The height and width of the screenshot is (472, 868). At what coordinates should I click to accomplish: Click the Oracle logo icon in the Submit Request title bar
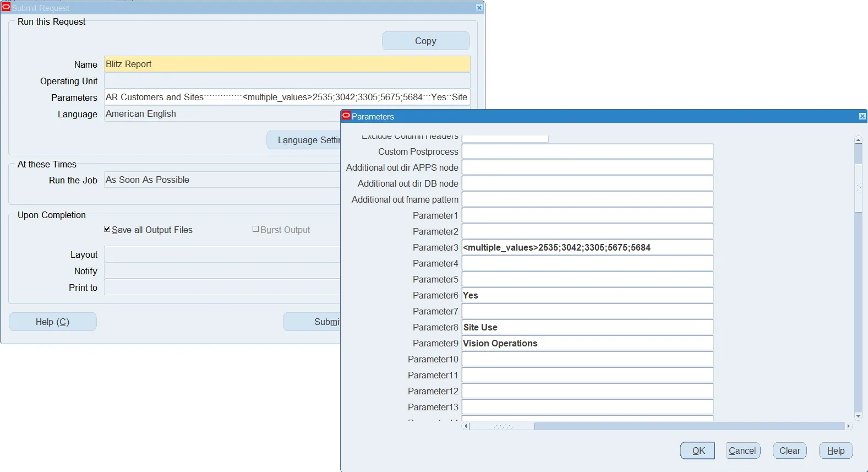(6, 7)
